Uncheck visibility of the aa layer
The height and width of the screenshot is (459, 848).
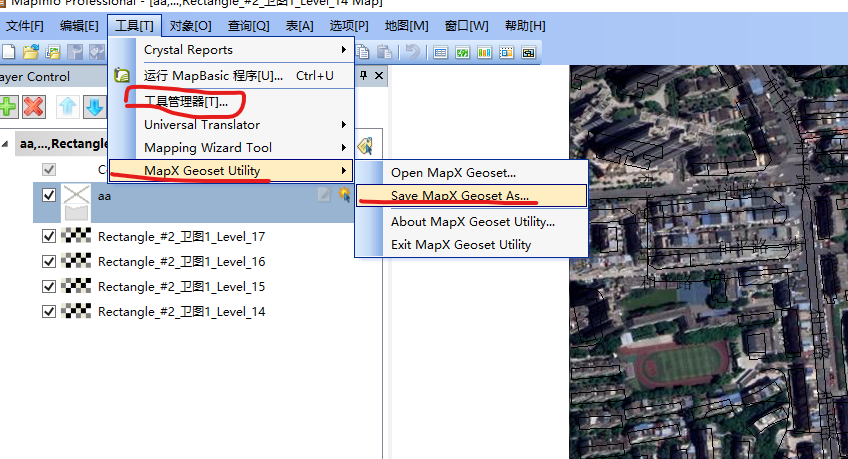point(49,195)
